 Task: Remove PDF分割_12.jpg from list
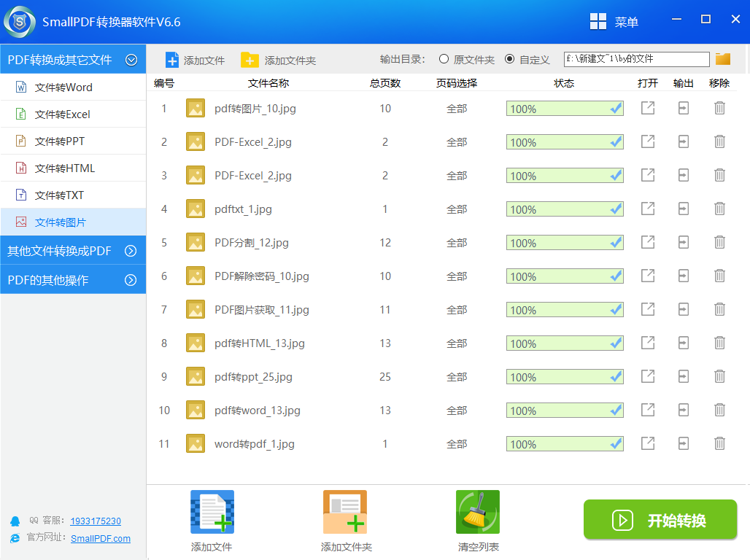pyautogui.click(x=719, y=243)
